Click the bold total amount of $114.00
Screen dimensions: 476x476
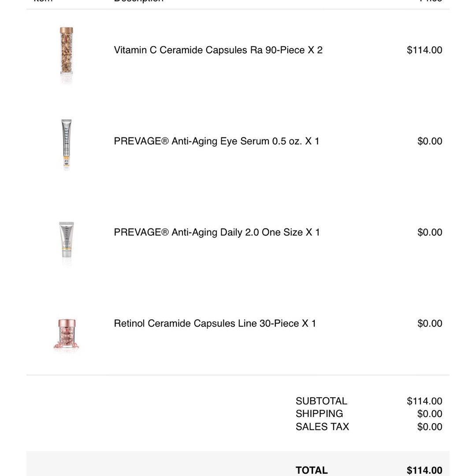[x=424, y=470]
